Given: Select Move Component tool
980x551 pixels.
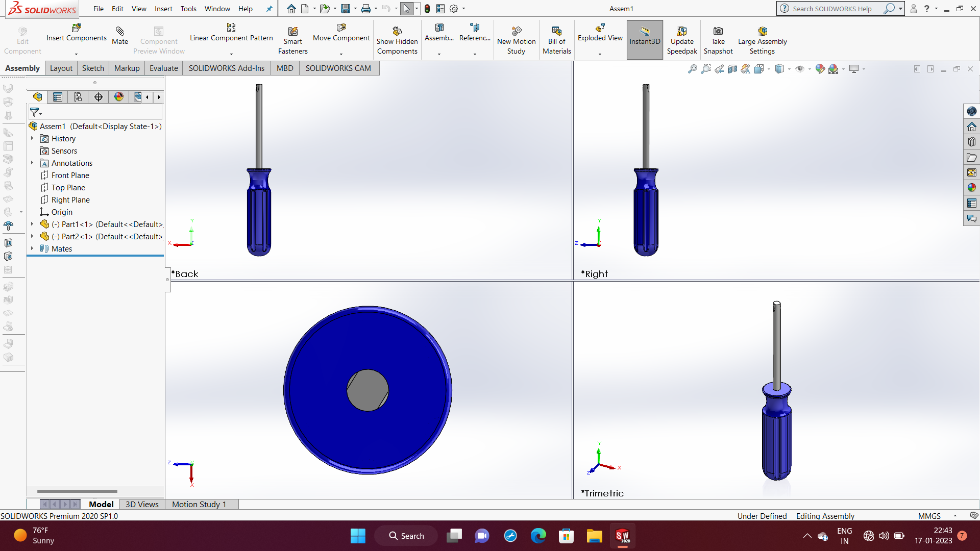Looking at the screenshot, I should click(341, 33).
